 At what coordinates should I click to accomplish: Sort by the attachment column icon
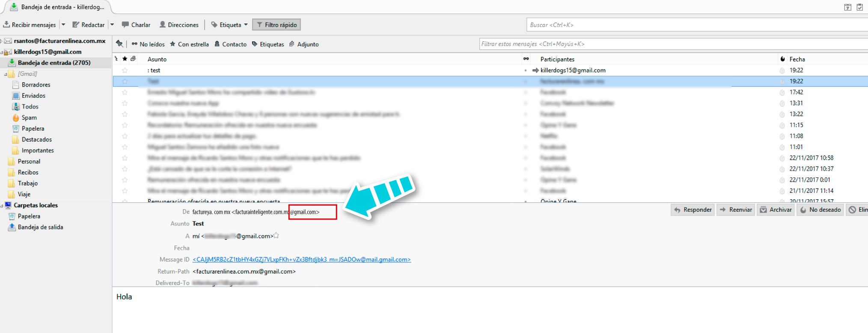tap(133, 59)
